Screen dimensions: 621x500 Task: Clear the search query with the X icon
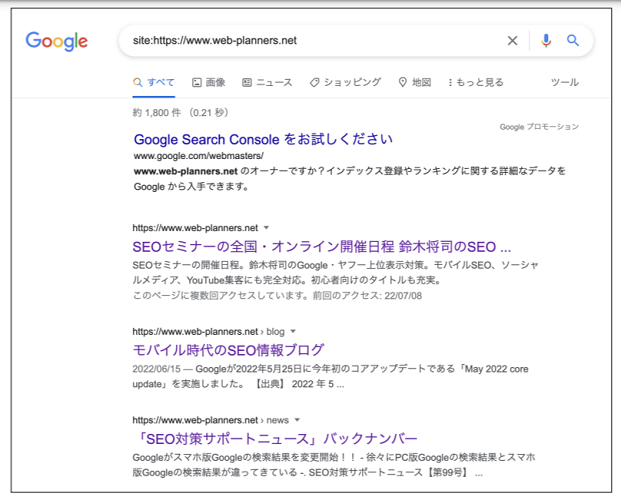[x=512, y=40]
